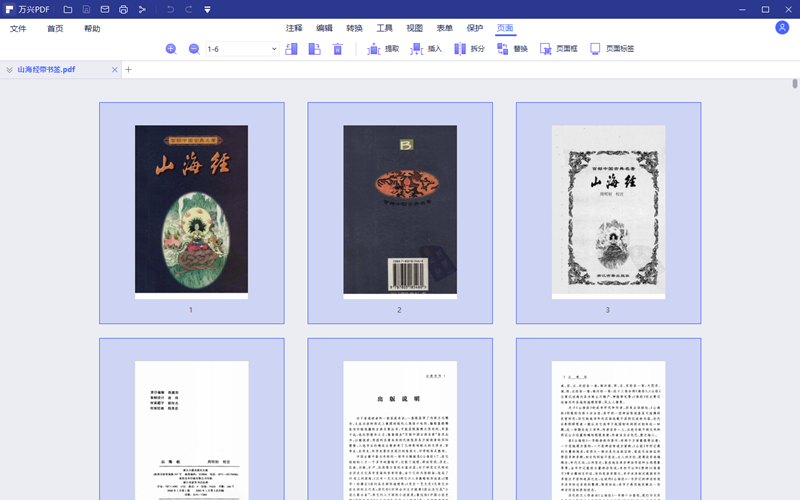Click the zoom out magnifier icon
Image resolution: width=800 pixels, height=500 pixels.
click(x=194, y=49)
